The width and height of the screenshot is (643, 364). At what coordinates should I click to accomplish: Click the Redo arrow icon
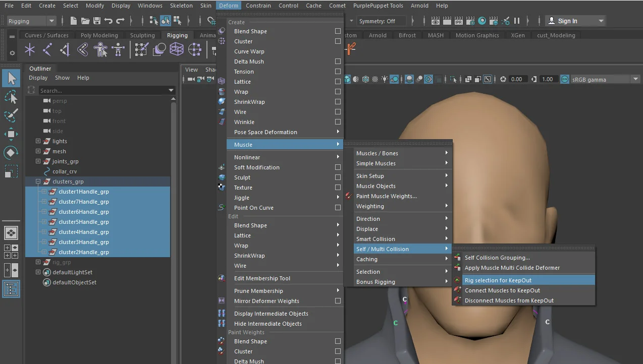(120, 21)
